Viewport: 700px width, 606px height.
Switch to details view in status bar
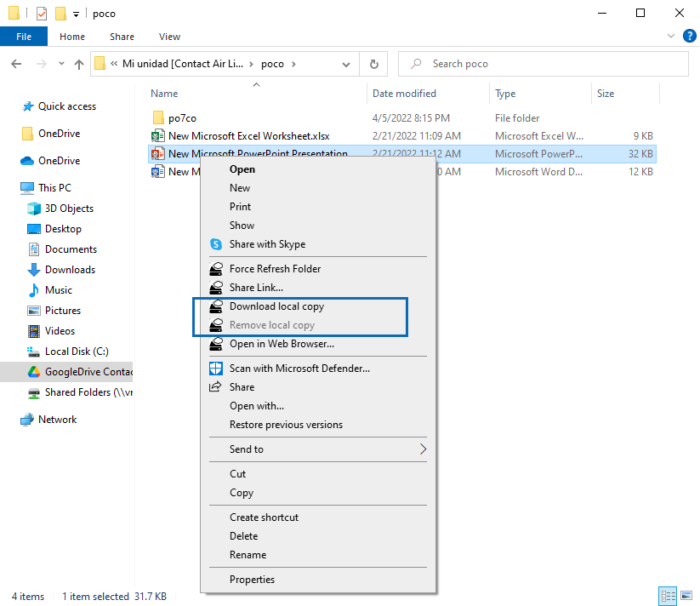[x=668, y=597]
